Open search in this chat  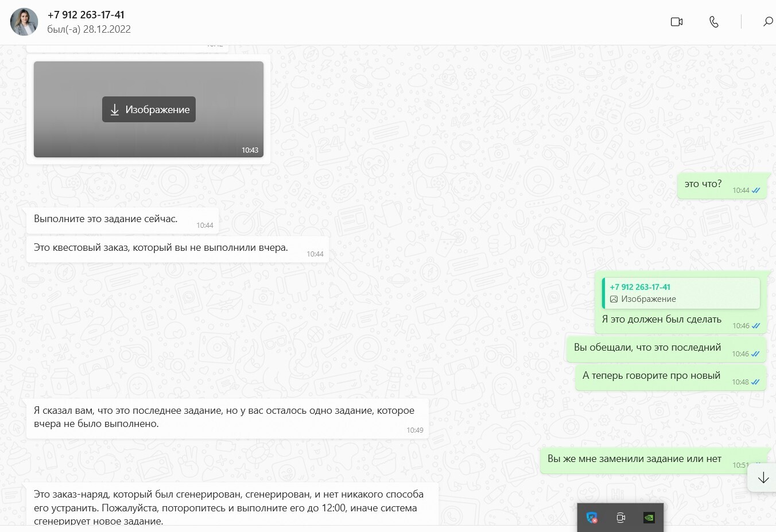click(x=767, y=22)
